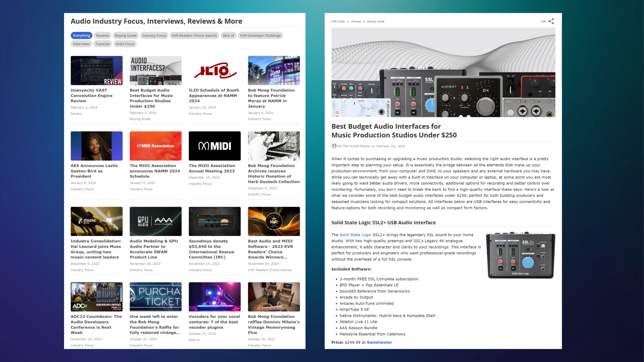This screenshot has width=644, height=362.
Task: Click the February 2, 2024 date text
Action: (x=84, y=108)
